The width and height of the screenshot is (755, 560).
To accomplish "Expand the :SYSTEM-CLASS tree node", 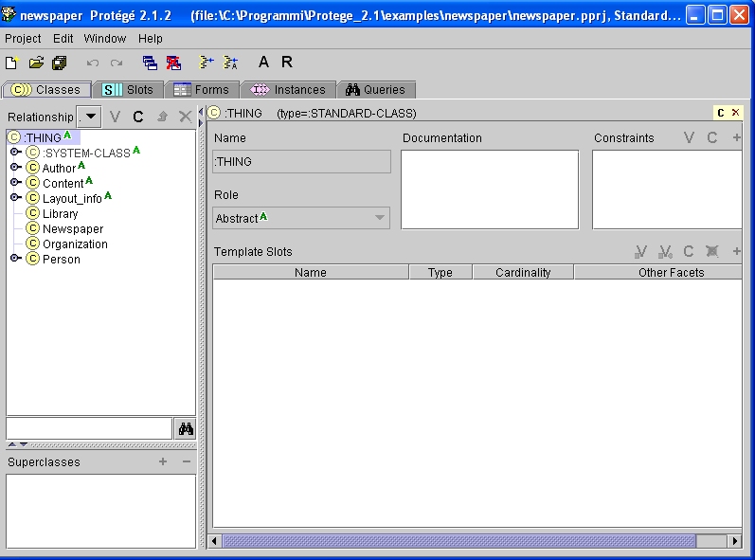I will [15, 153].
